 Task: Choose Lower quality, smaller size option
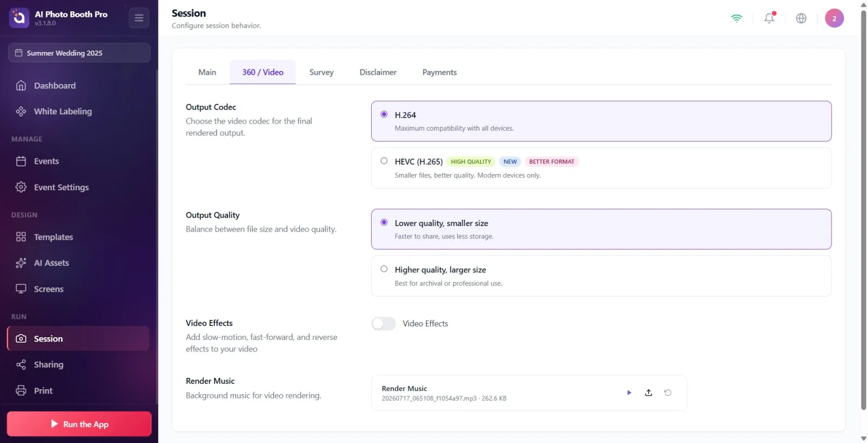(x=601, y=229)
